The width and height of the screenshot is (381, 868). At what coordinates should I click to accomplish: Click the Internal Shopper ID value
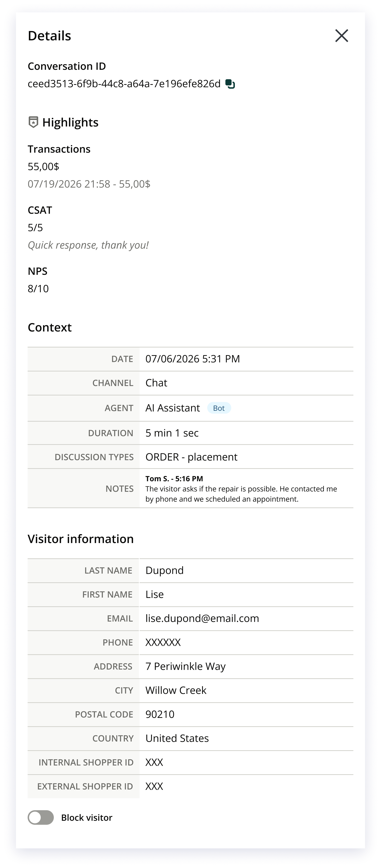[154, 762]
